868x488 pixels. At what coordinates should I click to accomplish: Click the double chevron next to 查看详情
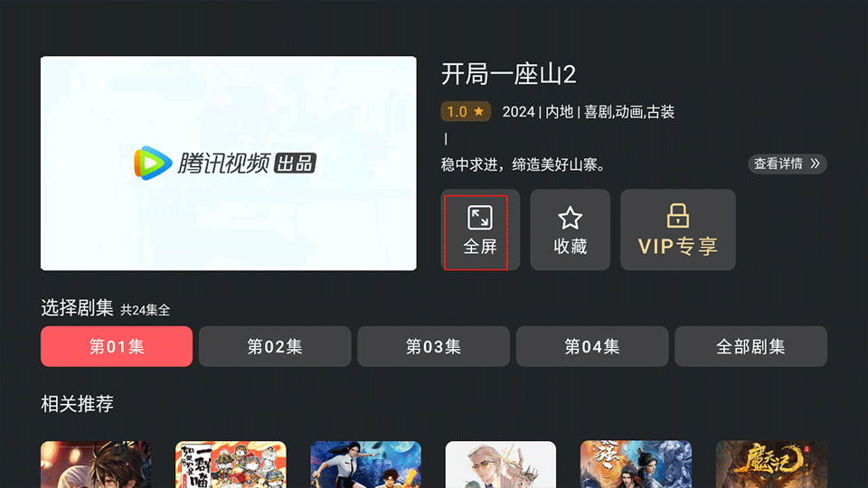coord(815,164)
